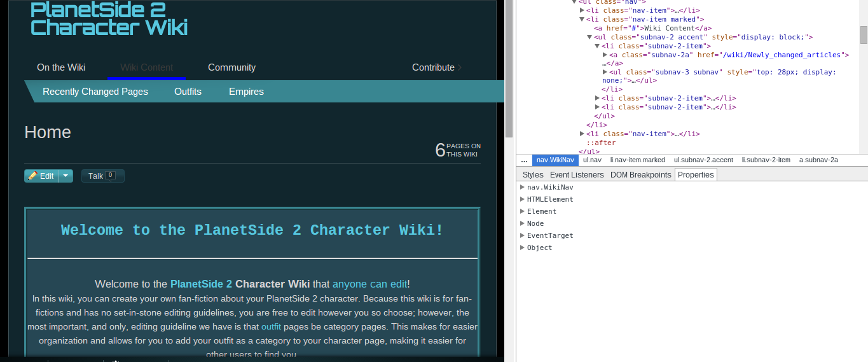The image size is (868, 362).
Task: Select the Wiki Content nav item
Action: (146, 67)
